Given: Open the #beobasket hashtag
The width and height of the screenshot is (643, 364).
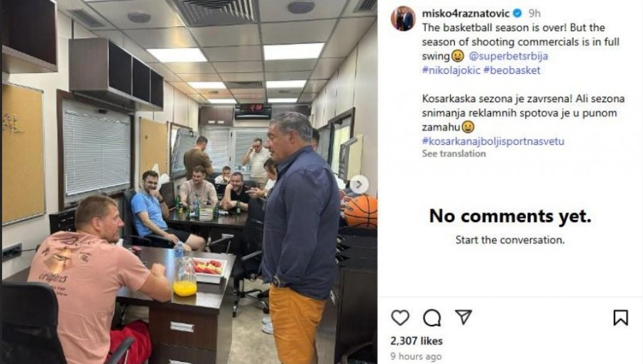Looking at the screenshot, I should pyautogui.click(x=512, y=70).
